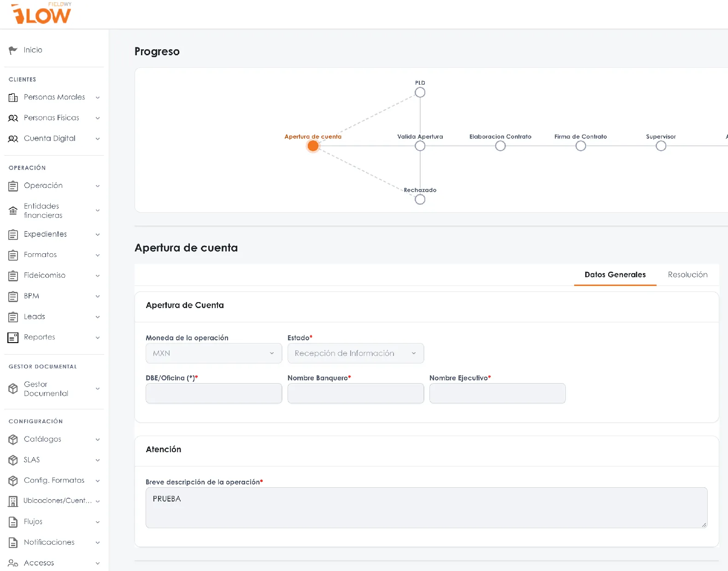
Task: Click the Gestor Documental cube icon
Action: [13, 389]
